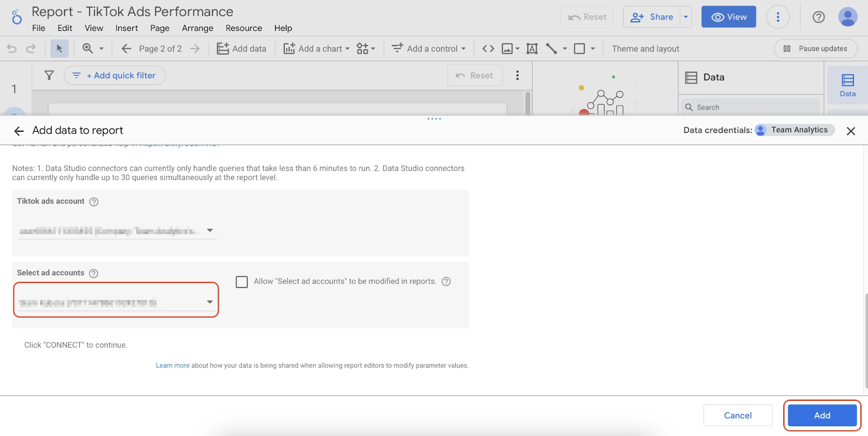The height and width of the screenshot is (436, 868).
Task: Click the Team Analytics credentials chip
Action: [x=794, y=130]
